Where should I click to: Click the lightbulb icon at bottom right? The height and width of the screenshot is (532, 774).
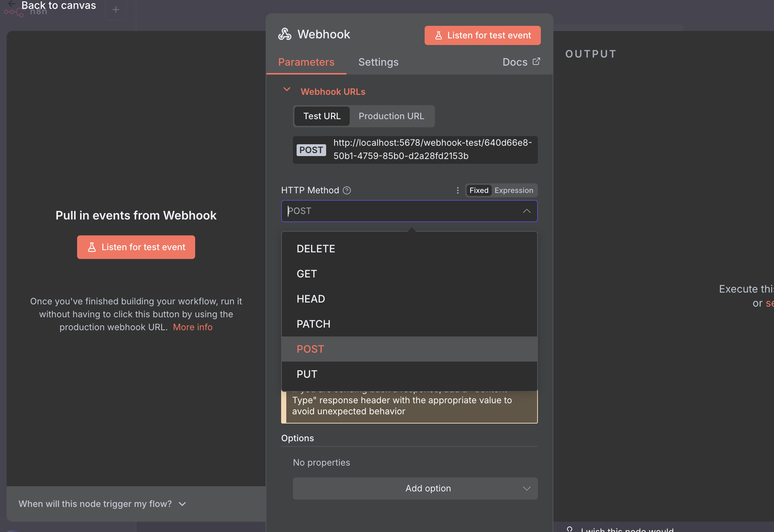point(570,529)
